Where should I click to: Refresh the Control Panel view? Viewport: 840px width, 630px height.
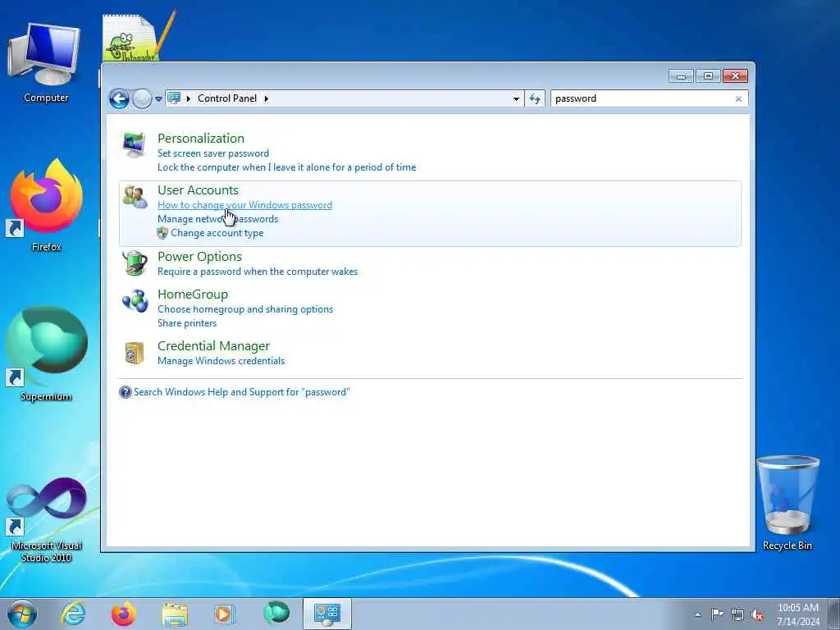click(535, 98)
